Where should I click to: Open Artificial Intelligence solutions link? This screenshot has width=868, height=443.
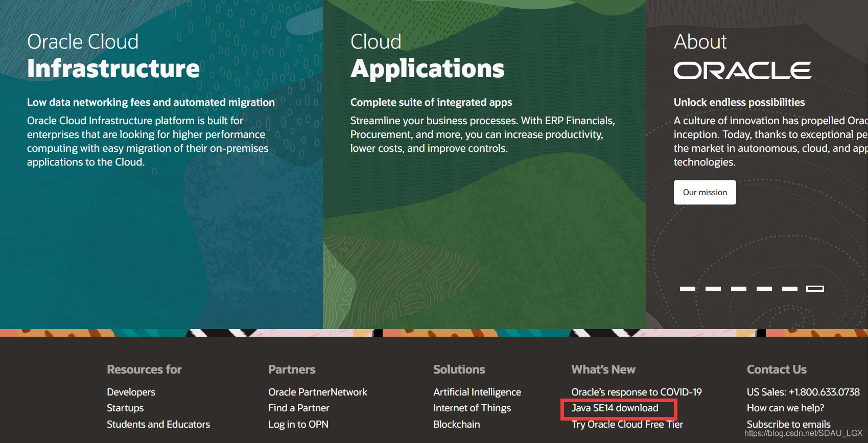pos(477,392)
